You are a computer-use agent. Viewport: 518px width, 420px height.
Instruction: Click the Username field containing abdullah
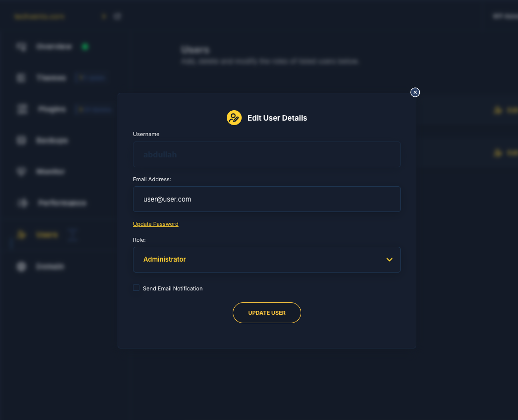click(266, 154)
